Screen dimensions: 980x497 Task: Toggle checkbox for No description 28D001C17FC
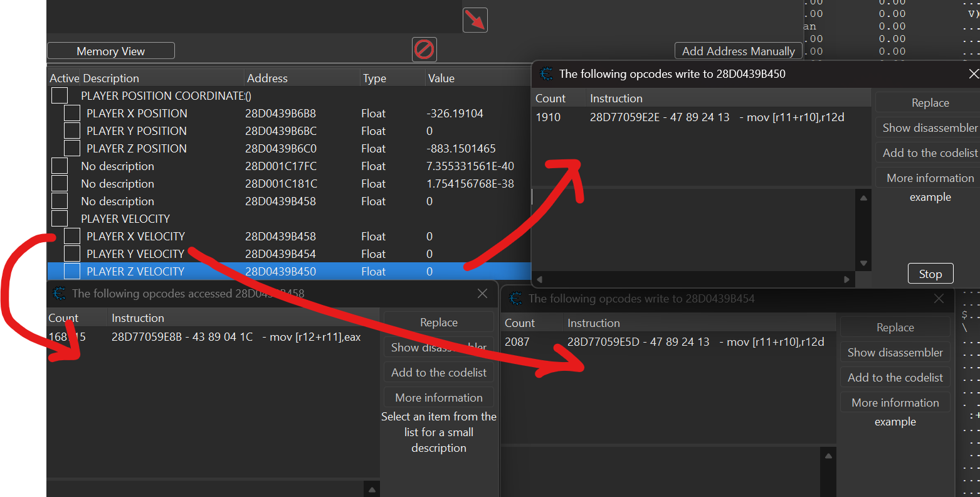tap(60, 166)
